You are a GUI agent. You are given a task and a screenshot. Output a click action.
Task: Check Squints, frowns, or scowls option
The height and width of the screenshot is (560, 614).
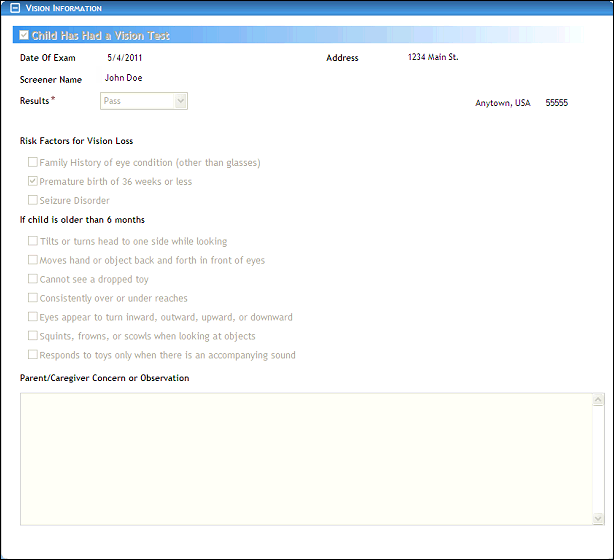coord(33,336)
